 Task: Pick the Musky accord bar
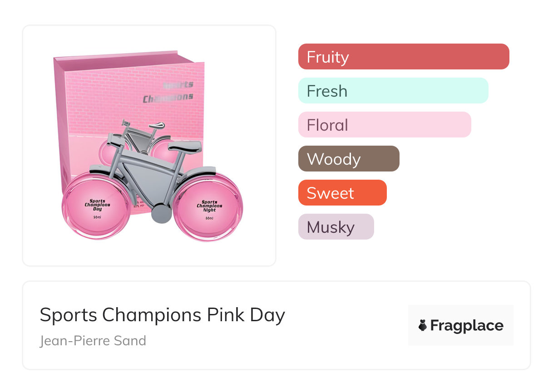pyautogui.click(x=336, y=227)
